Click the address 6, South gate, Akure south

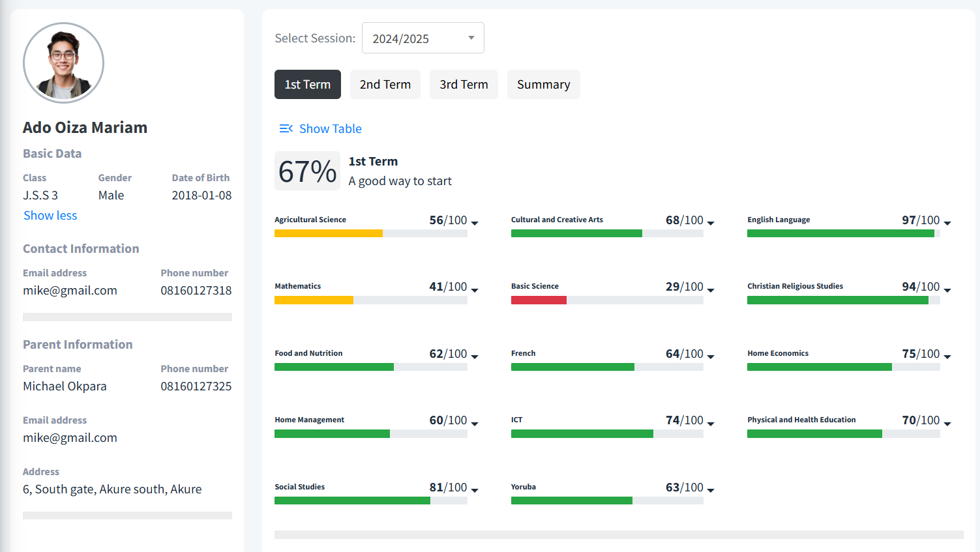click(112, 489)
